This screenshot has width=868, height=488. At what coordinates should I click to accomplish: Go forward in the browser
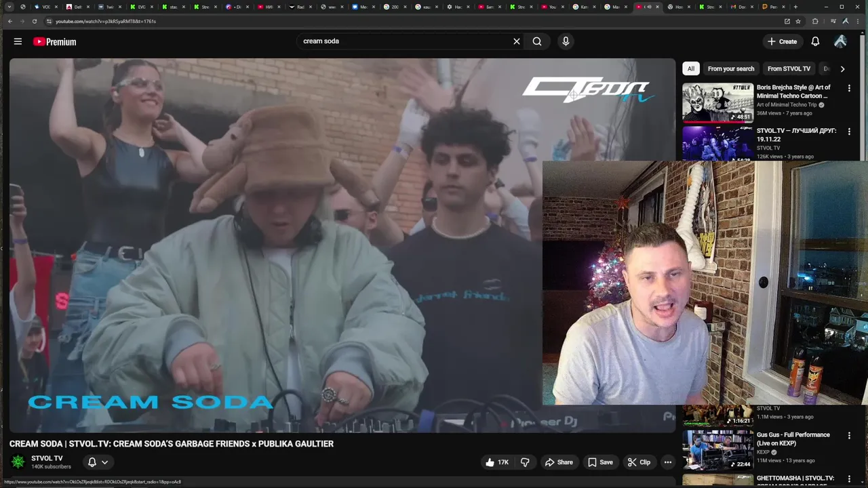pos(22,21)
